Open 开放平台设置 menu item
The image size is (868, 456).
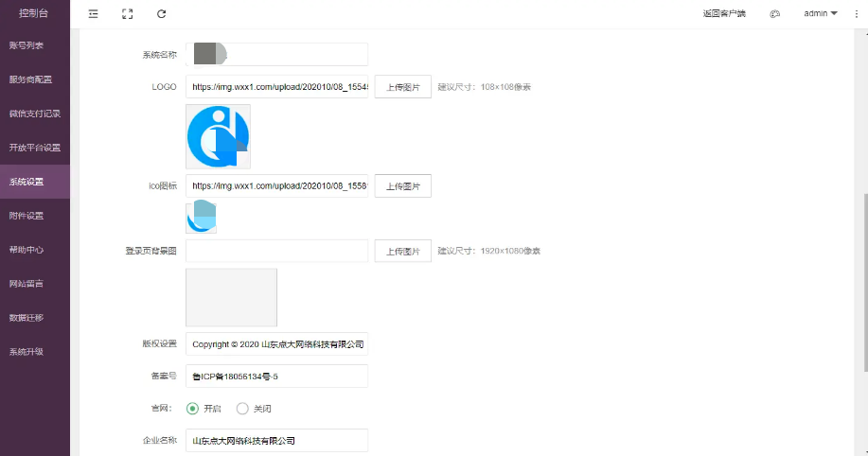(35, 148)
